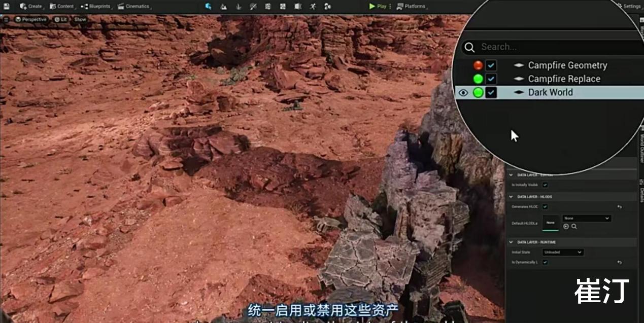Screen dimensions: 644x323
Task: Toggle Generates HLOD checkbox
Action: [545, 207]
